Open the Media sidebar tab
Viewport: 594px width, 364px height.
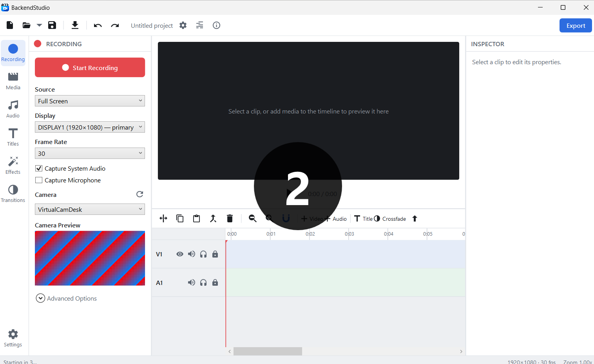[x=13, y=81]
